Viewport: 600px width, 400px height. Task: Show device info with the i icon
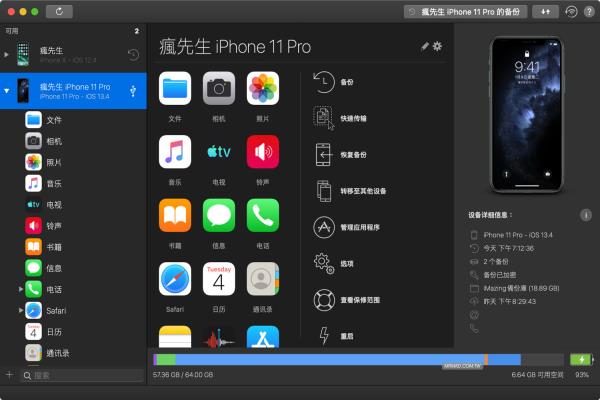(x=586, y=215)
